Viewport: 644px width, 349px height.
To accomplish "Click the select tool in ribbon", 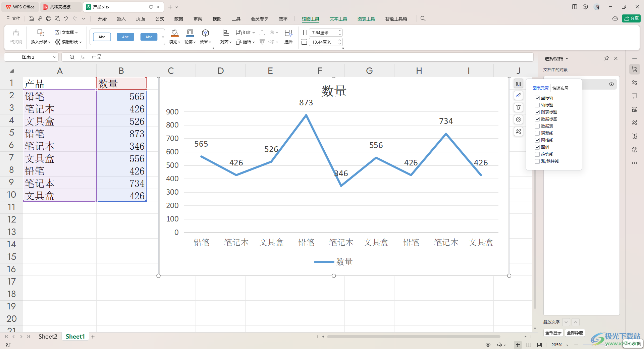I will pos(288,37).
